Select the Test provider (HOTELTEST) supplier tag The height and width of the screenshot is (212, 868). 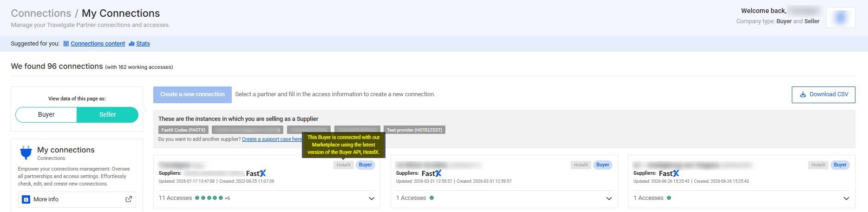(414, 130)
